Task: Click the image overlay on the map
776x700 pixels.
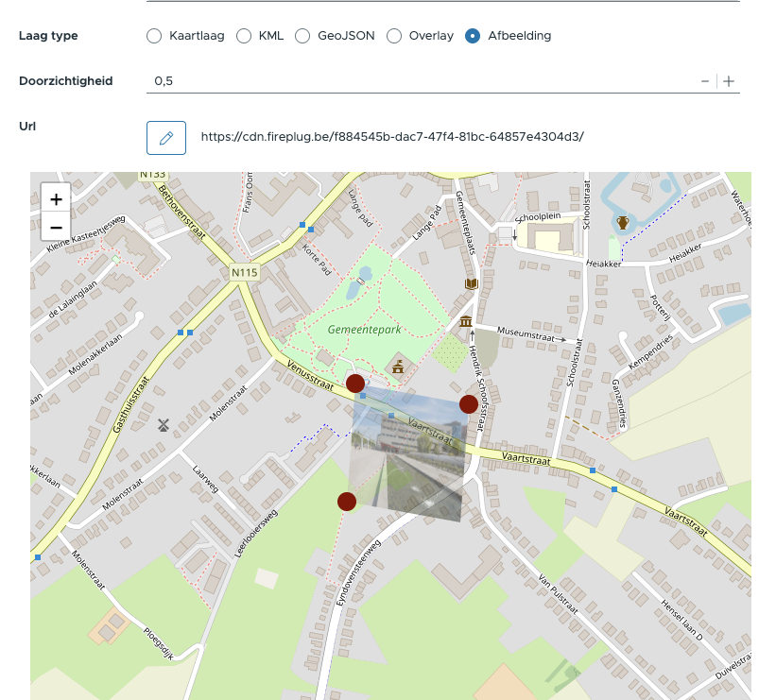Action: point(409,453)
